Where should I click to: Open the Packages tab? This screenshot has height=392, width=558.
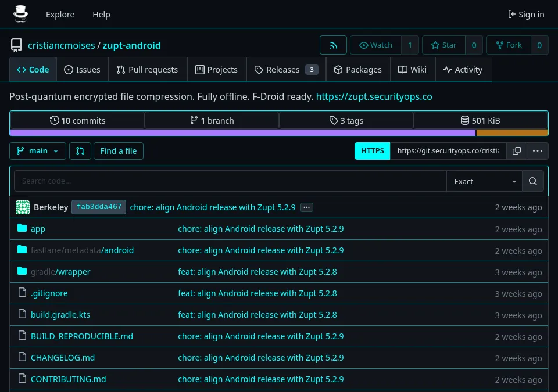(358, 70)
